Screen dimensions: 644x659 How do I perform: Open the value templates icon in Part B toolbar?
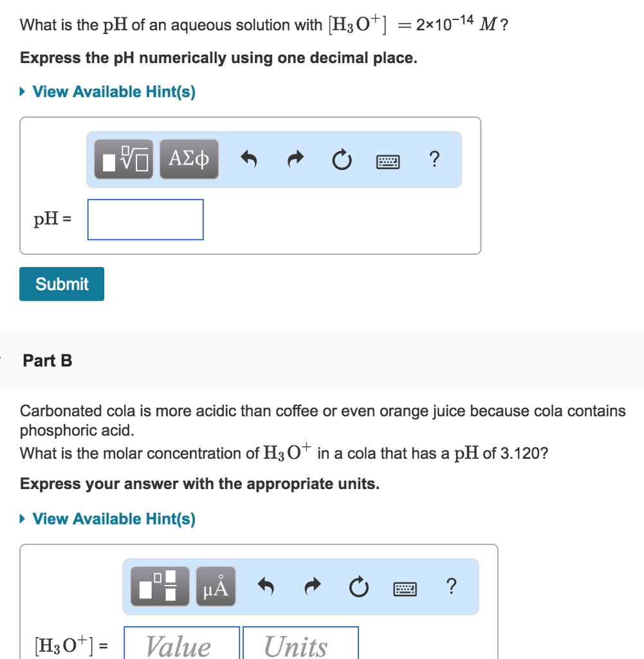point(159,586)
